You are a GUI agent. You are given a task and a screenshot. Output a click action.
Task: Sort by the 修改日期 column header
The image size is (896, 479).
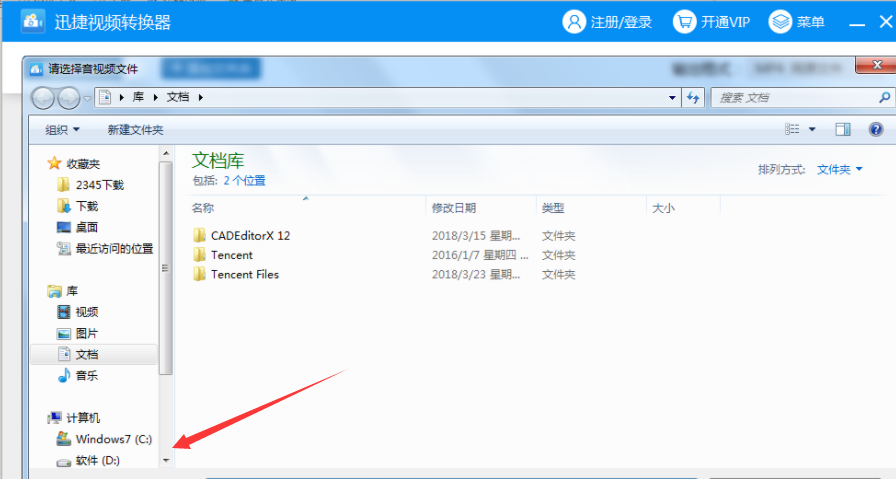tap(454, 208)
